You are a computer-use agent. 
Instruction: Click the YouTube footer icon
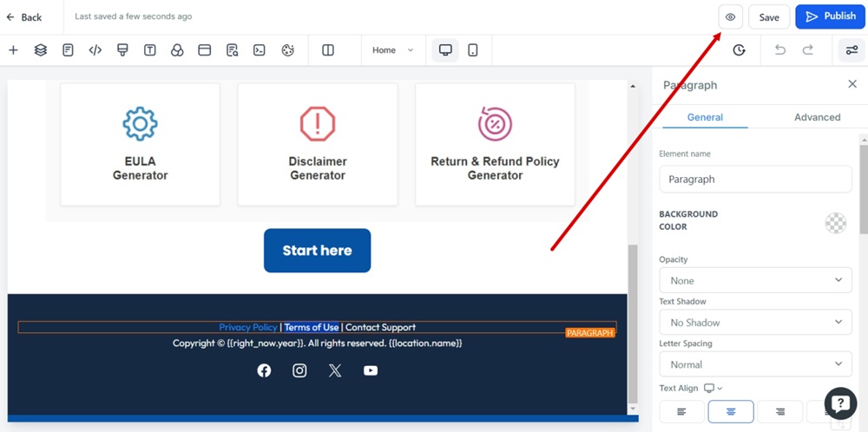[x=371, y=370]
